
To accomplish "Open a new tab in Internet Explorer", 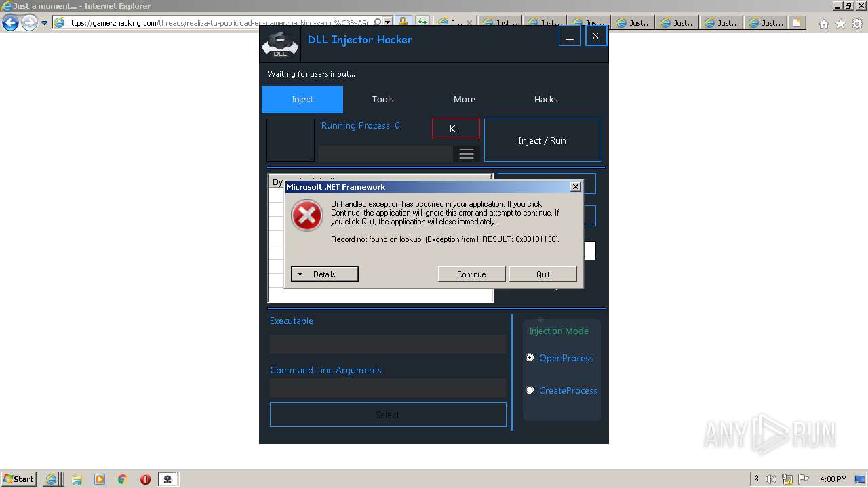I will pos(797,22).
